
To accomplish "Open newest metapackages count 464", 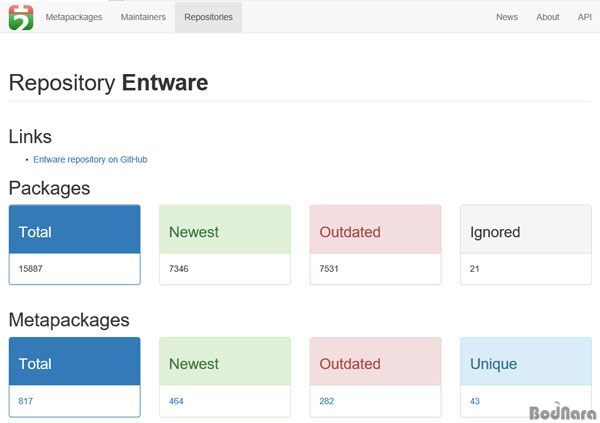I will coord(176,401).
